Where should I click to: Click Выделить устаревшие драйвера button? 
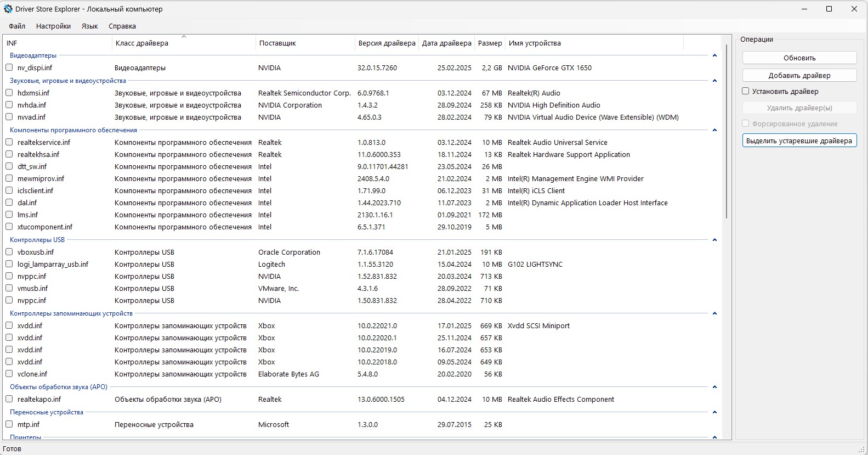click(x=799, y=141)
